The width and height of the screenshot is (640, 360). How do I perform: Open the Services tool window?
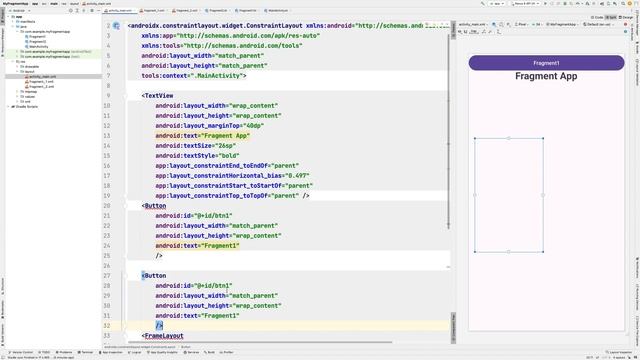(191, 352)
